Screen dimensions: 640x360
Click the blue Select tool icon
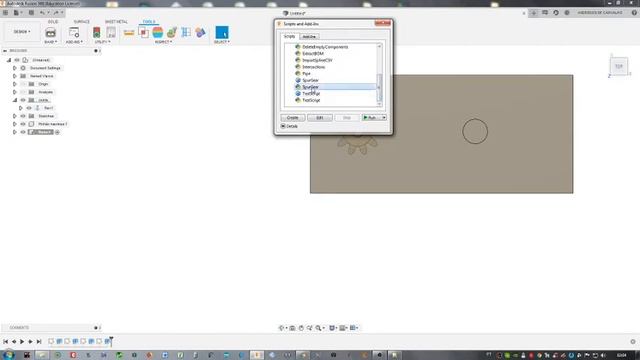point(222,32)
